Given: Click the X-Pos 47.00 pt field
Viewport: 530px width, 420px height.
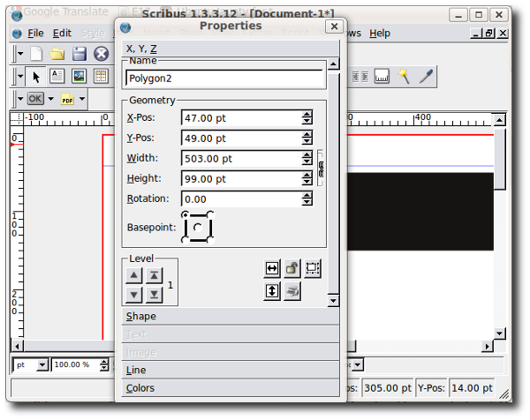Looking at the screenshot, I should pyautogui.click(x=242, y=118).
